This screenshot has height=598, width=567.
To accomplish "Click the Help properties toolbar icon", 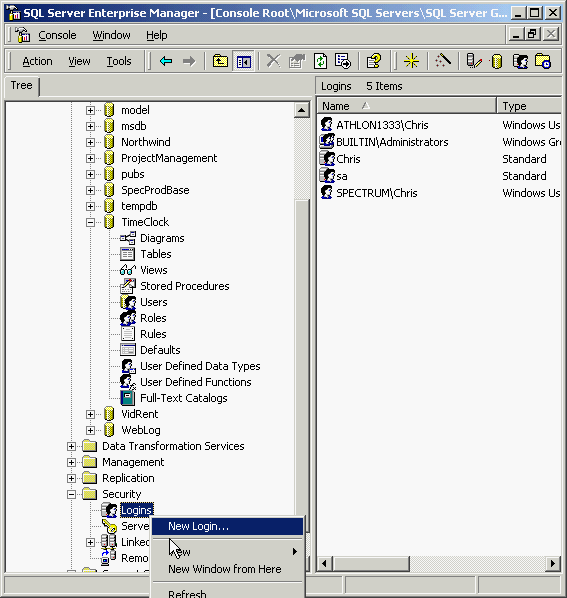I will (x=373, y=61).
